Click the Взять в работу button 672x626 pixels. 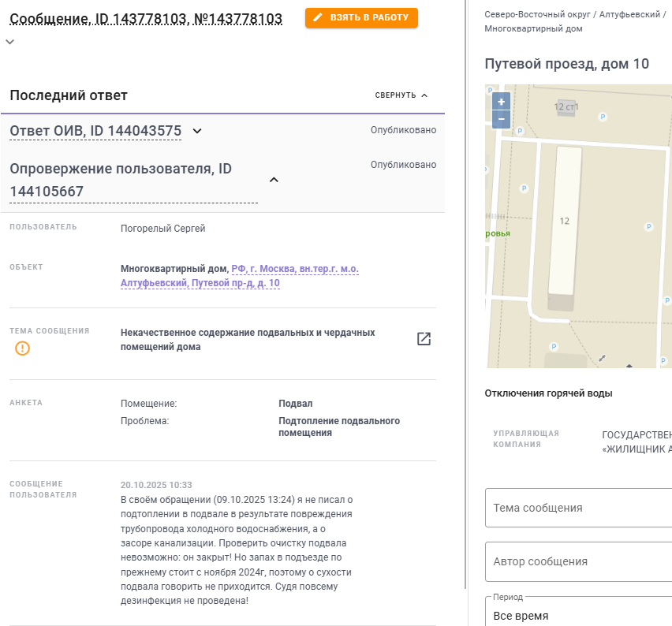[x=361, y=18]
